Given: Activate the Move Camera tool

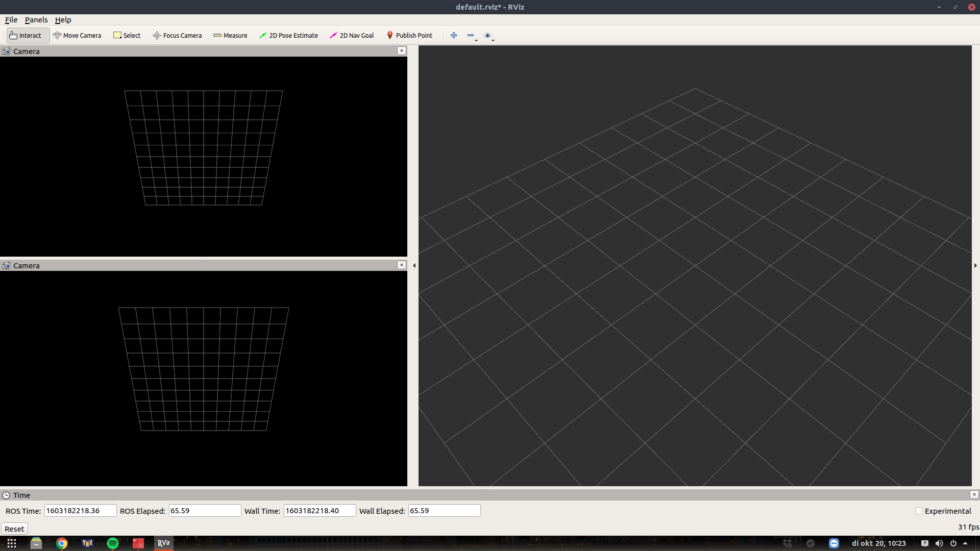Looking at the screenshot, I should pos(77,35).
